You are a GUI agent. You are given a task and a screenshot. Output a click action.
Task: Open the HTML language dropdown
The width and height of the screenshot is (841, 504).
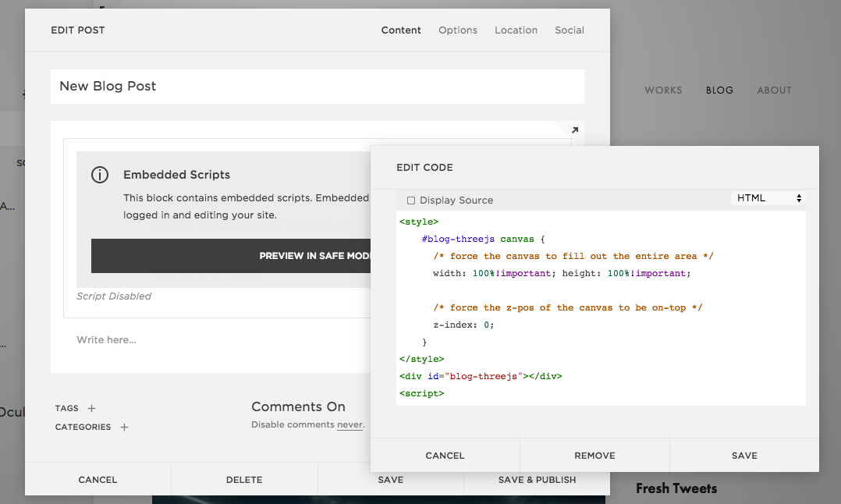coord(768,198)
